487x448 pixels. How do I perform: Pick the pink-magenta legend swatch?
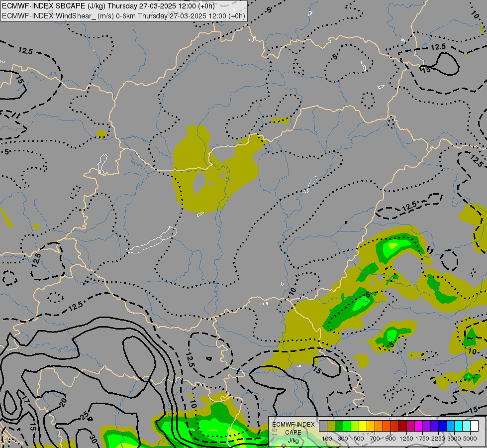410,426
